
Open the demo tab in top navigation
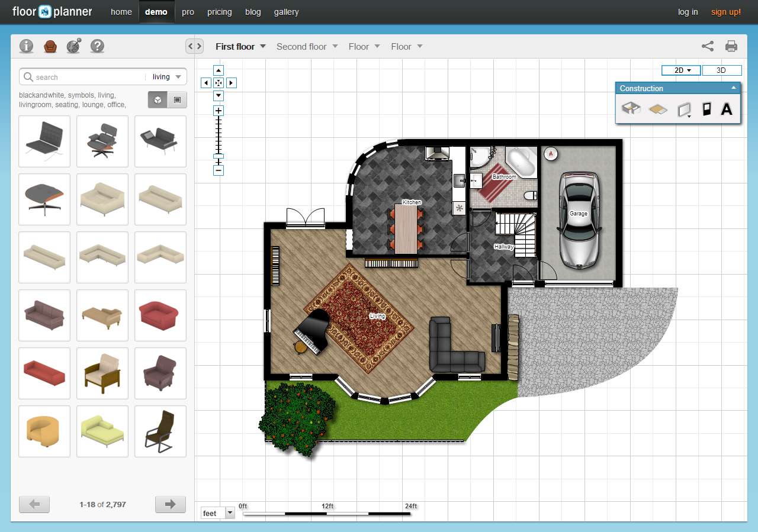coord(156,11)
